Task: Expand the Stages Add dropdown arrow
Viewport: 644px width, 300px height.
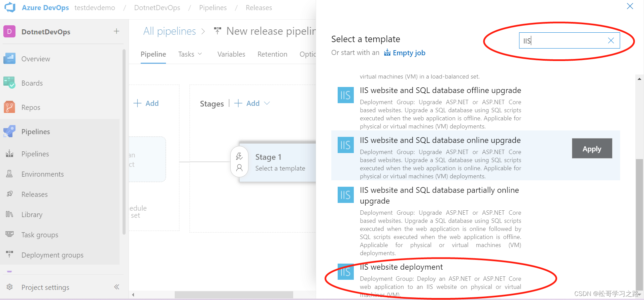Action: [x=267, y=103]
